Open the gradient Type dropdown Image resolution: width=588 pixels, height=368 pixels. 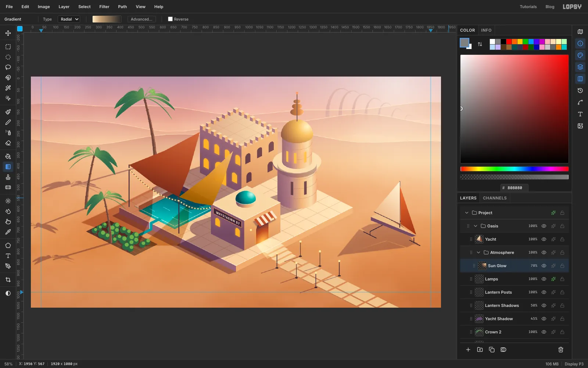[x=69, y=19]
